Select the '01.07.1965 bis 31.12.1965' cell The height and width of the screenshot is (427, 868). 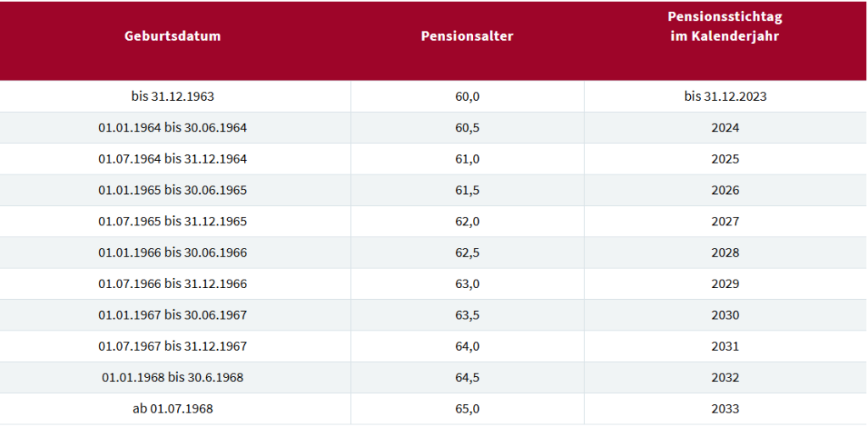tap(172, 222)
